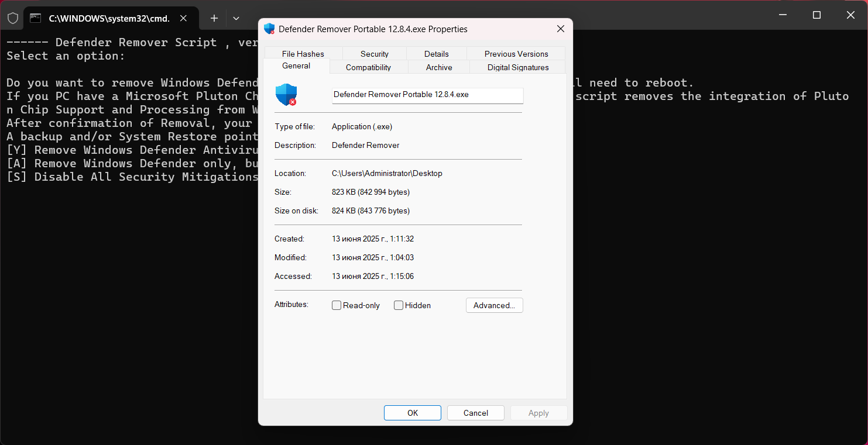
Task: Enable the Read-only attribute checkbox
Action: 337,305
